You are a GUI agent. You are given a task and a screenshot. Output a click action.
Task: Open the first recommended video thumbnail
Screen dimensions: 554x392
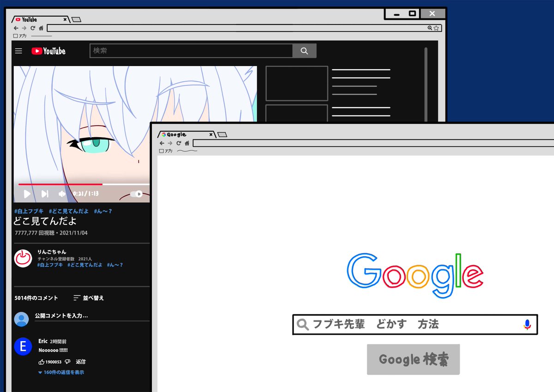pos(297,83)
